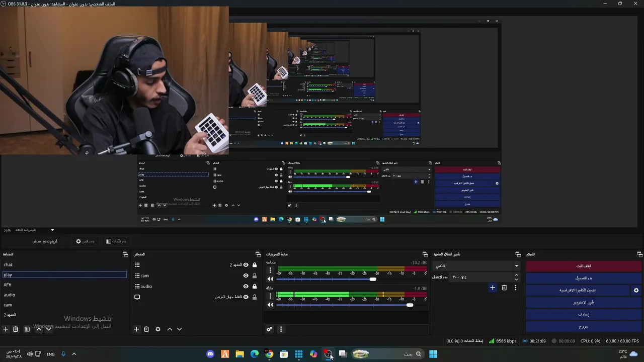Move selected scene up in Scenes toolbar
This screenshot has height=362, width=644.
(39, 329)
